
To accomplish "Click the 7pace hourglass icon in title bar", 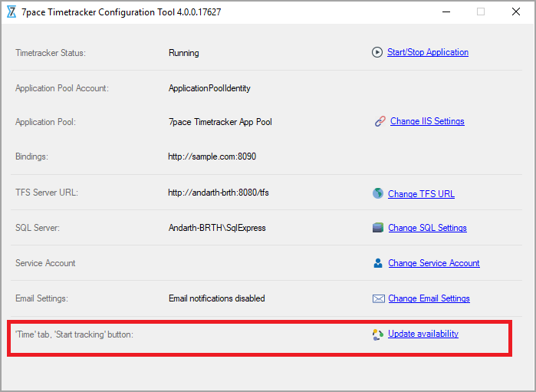I will 12,12.
